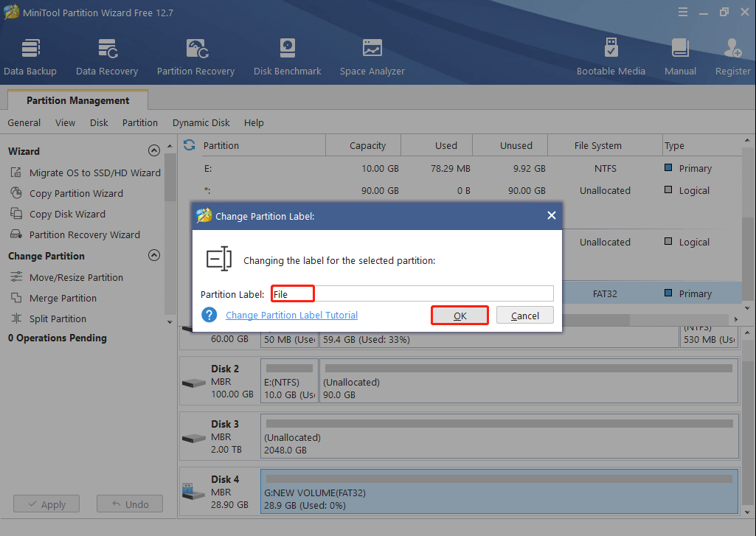Open the Data Backup tool
The width and height of the screenshot is (756, 536).
(30, 58)
